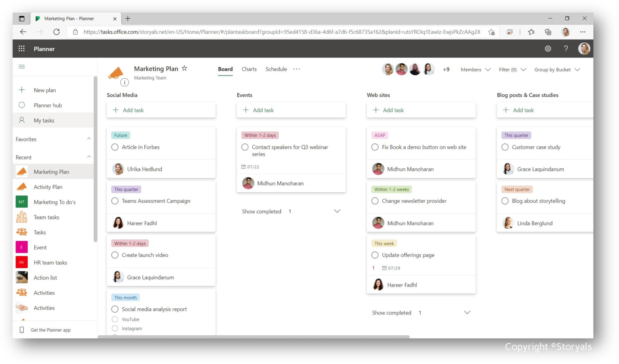
Task: Open the plan info circle icon
Action: 124,82
